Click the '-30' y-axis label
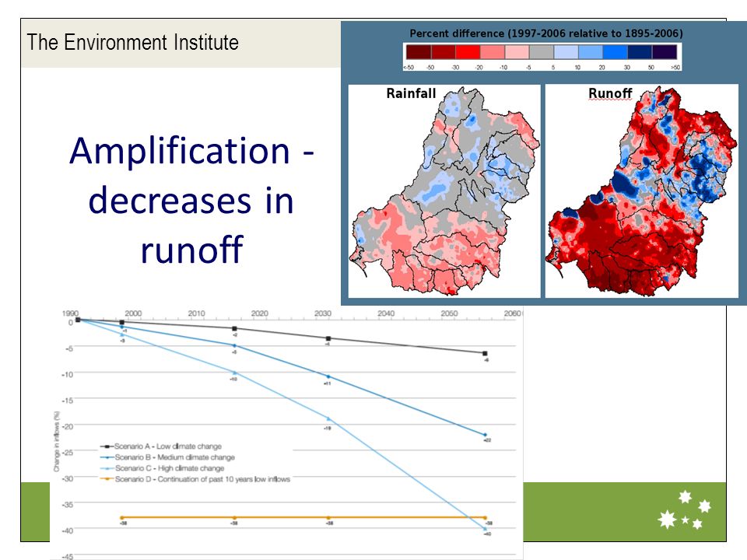This screenshot has height=560, width=747. pyautogui.click(x=67, y=478)
